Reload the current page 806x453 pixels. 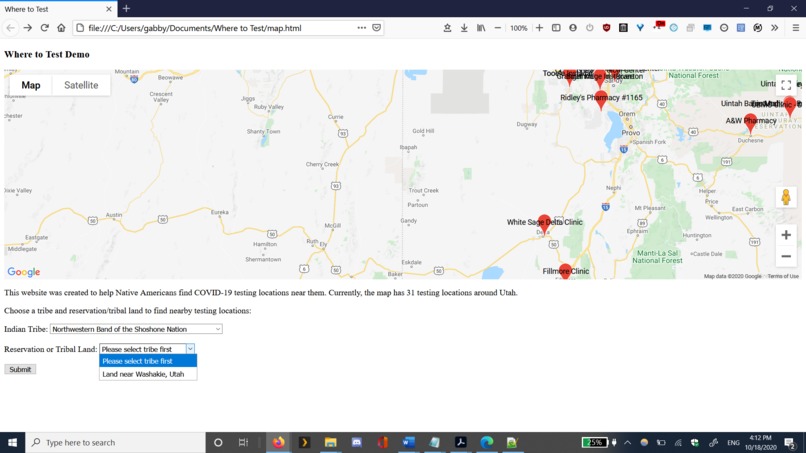click(x=45, y=28)
